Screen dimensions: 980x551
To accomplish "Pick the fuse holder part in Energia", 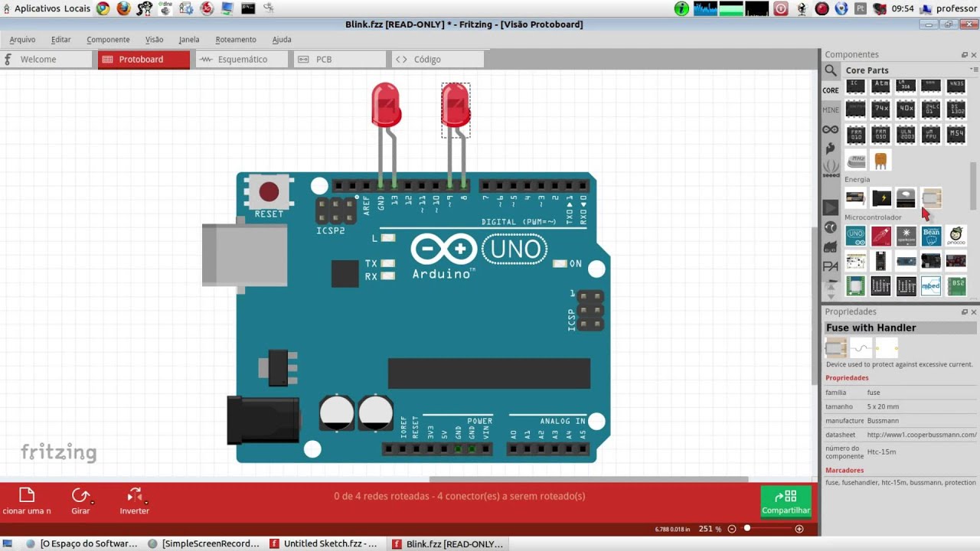I will click(x=931, y=198).
